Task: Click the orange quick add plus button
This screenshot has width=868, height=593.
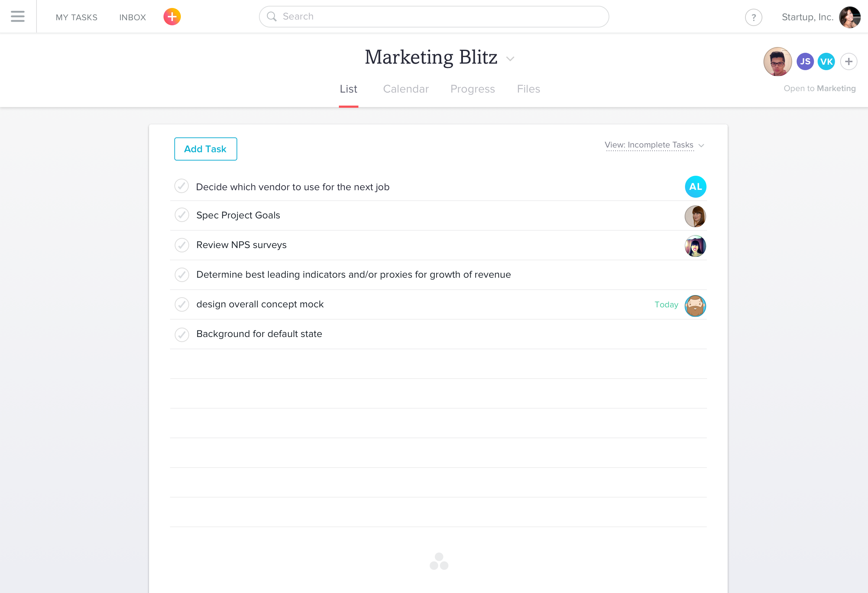Action: [x=172, y=17]
